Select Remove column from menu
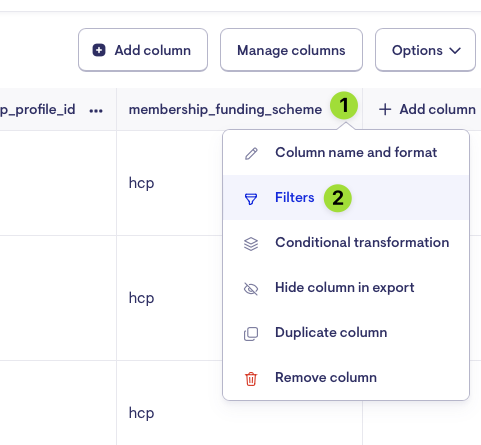The width and height of the screenshot is (481, 445). (x=346, y=377)
